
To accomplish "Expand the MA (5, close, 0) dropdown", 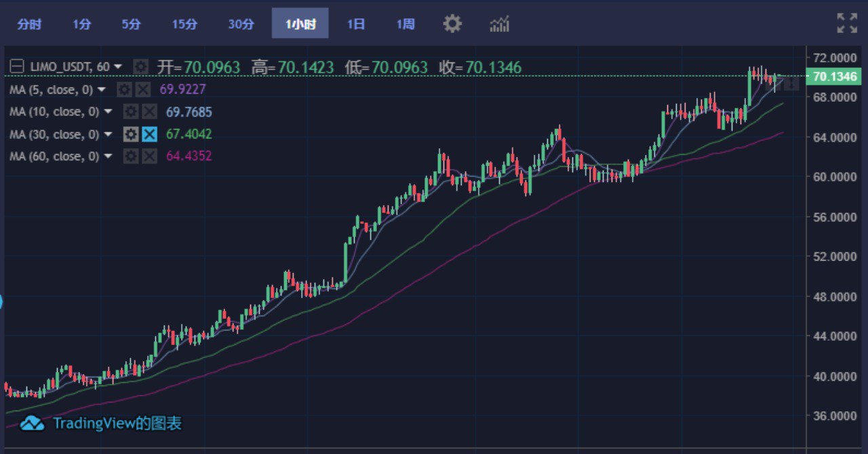I will click(102, 90).
